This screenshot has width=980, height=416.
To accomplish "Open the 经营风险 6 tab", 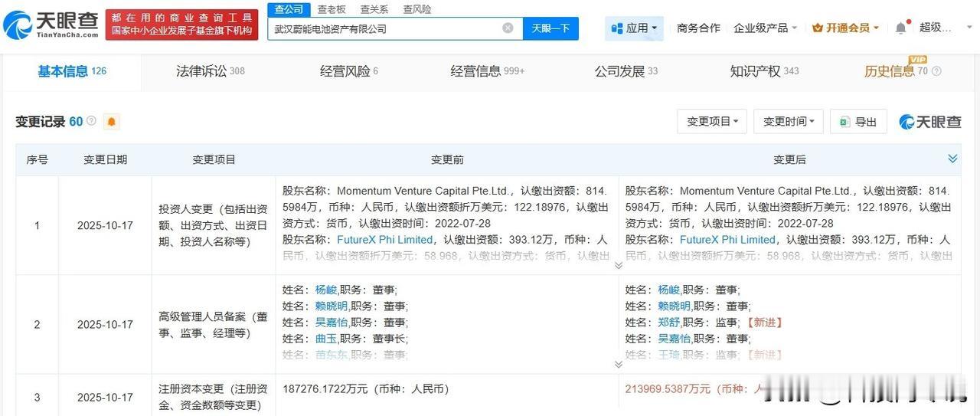I will (x=349, y=71).
